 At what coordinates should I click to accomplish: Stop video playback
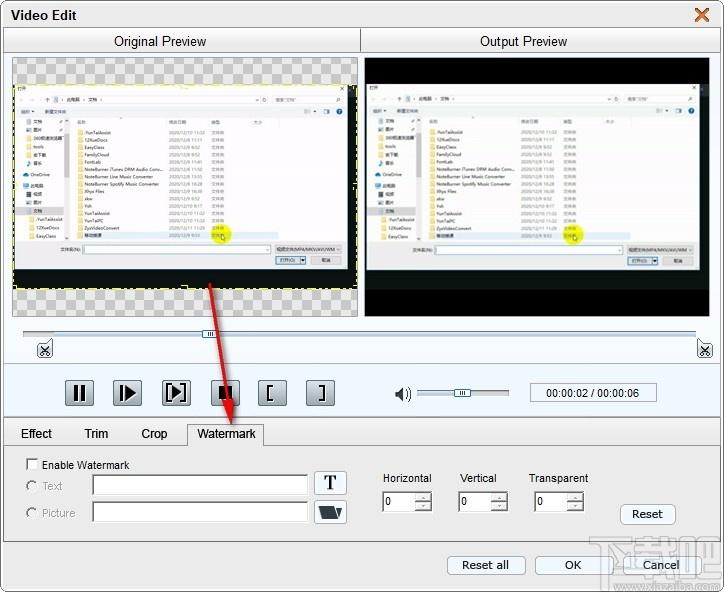tap(225, 393)
